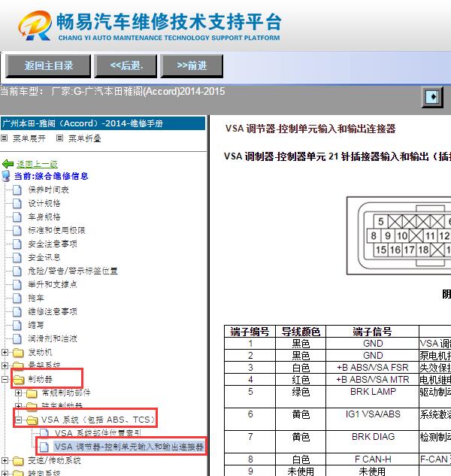This screenshot has width=451, height=476.
Task: Open 维修注意事项 page
Action: pyautogui.click(x=53, y=311)
